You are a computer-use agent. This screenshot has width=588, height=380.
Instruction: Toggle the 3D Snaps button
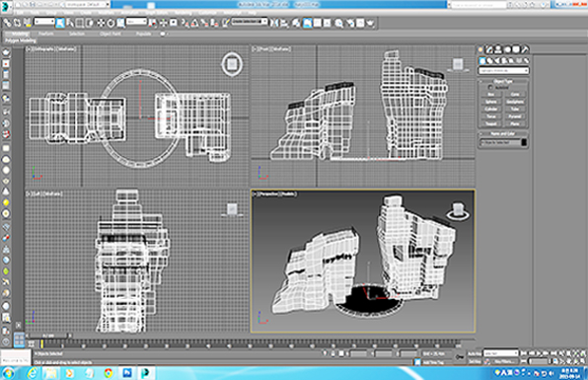click(184, 23)
